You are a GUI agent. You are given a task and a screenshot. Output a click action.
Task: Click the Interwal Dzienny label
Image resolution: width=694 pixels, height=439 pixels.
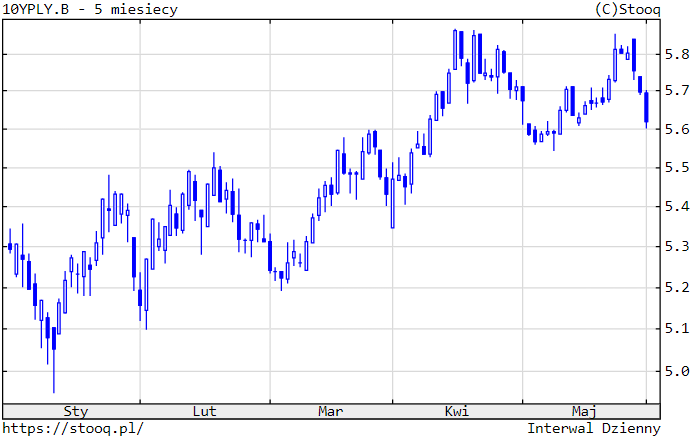594,428
